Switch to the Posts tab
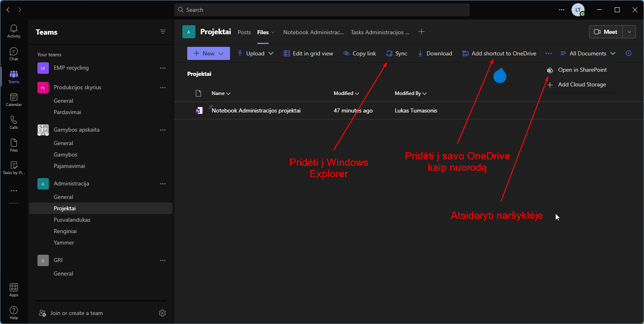 pos(244,32)
